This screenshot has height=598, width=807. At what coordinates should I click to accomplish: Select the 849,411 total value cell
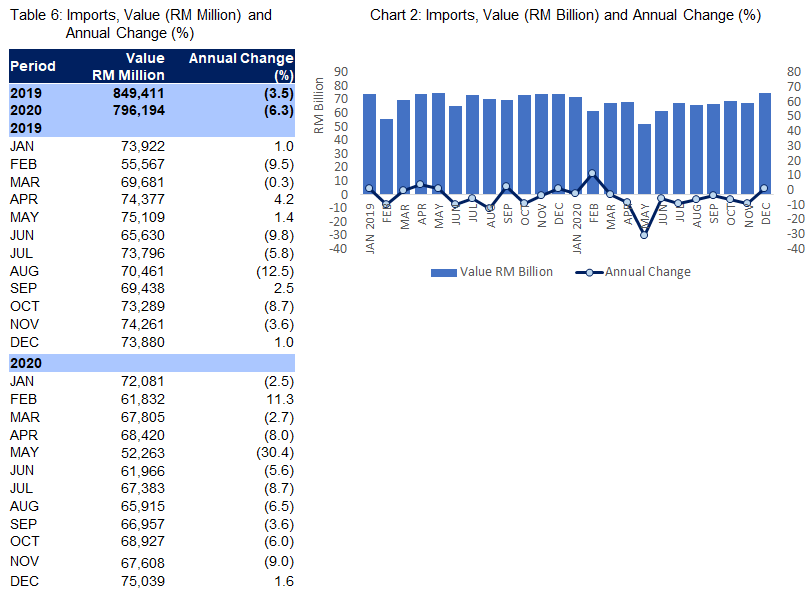tap(136, 94)
